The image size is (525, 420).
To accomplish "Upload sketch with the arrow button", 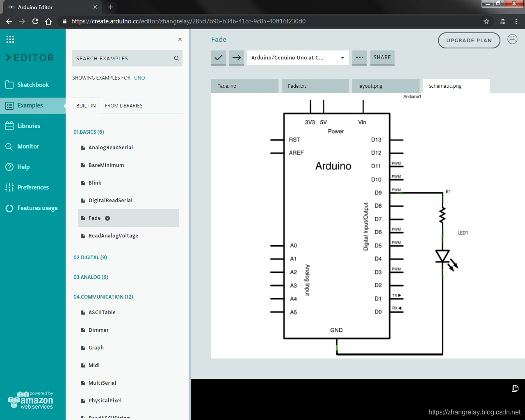I will point(237,57).
